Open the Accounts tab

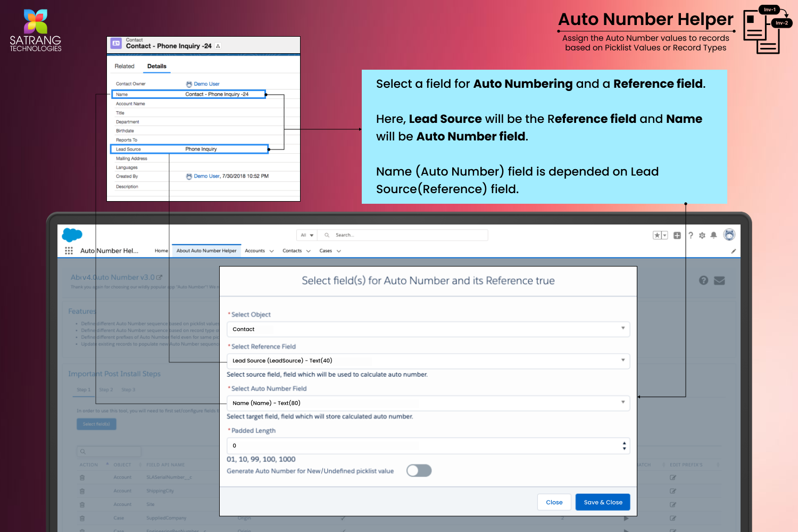[x=255, y=251]
